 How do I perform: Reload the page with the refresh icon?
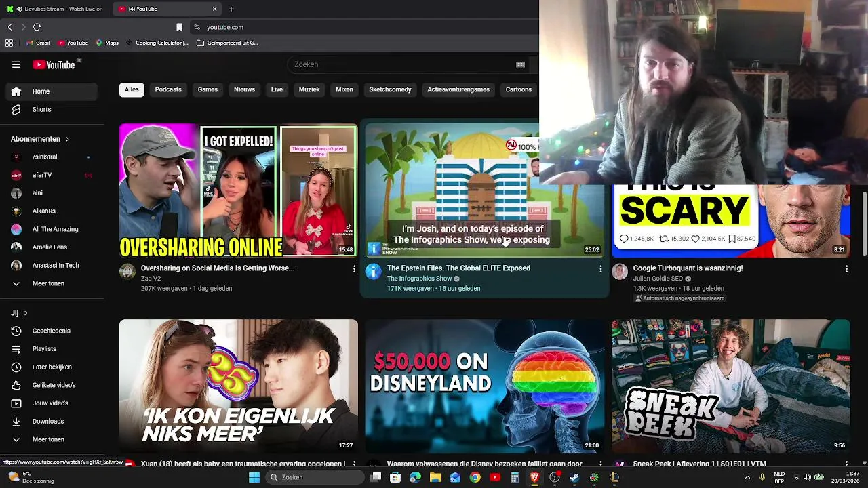coord(37,27)
